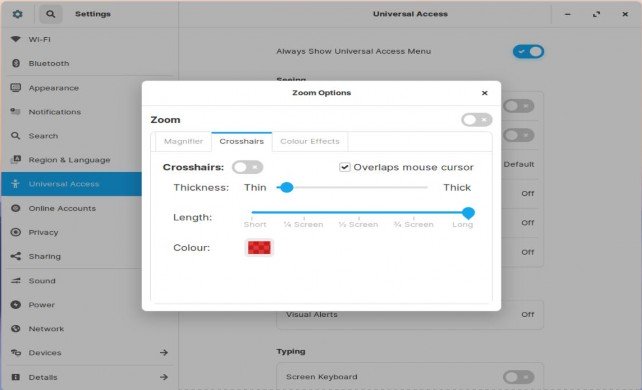Click the Search magnifier sidebar icon

16,135
